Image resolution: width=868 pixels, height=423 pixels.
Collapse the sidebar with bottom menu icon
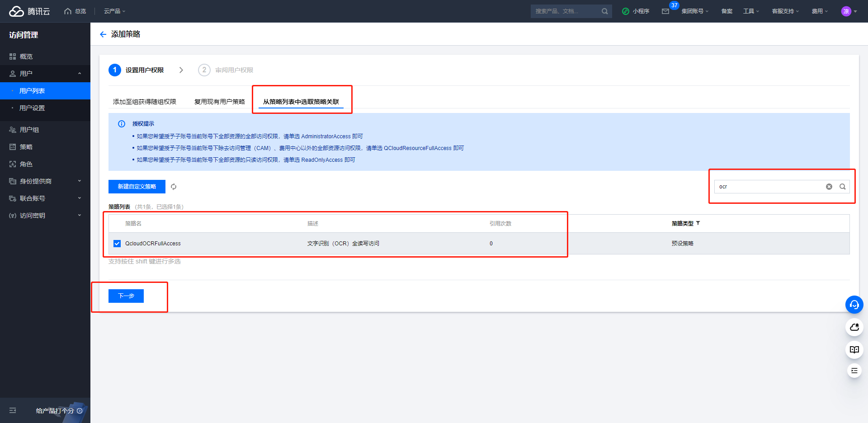13,410
